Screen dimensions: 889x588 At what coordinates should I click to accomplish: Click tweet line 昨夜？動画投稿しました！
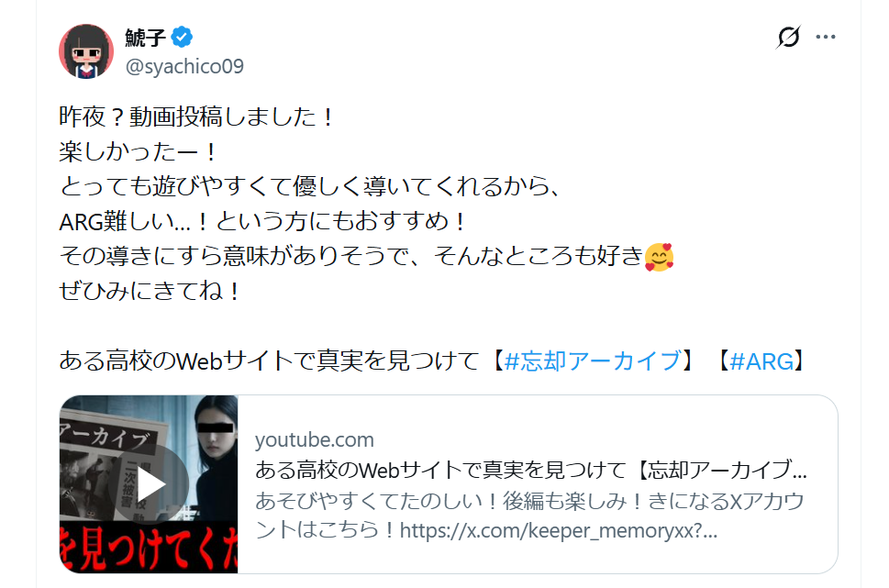click(196, 116)
